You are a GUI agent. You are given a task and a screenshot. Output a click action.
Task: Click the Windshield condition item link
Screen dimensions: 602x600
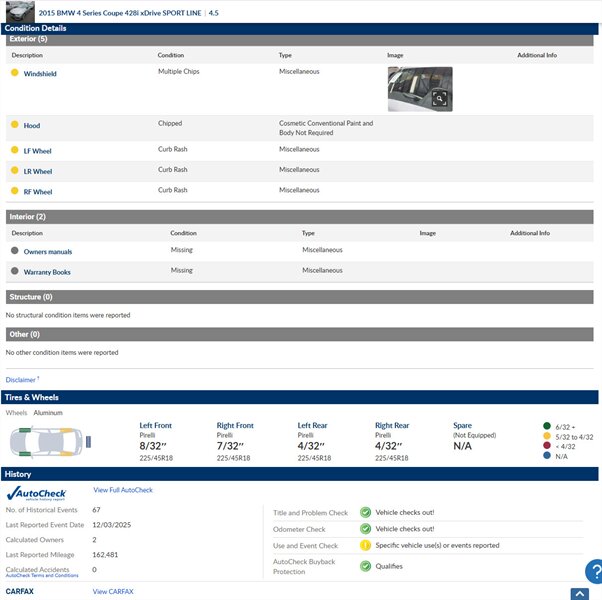40,74
